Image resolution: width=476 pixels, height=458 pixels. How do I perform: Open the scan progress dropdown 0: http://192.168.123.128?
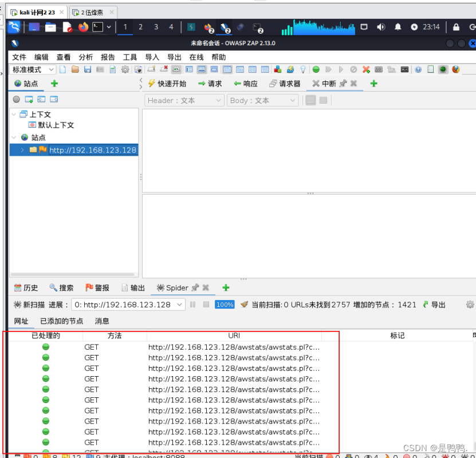[x=128, y=304]
